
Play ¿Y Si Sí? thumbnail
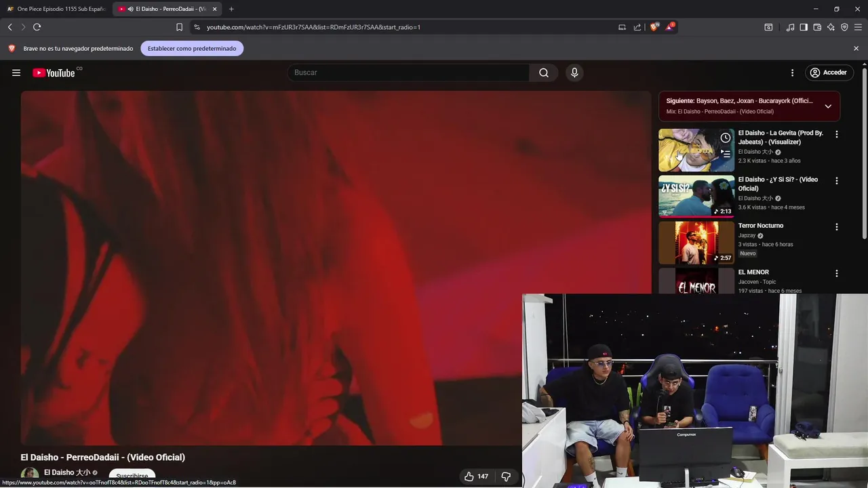[696, 197]
